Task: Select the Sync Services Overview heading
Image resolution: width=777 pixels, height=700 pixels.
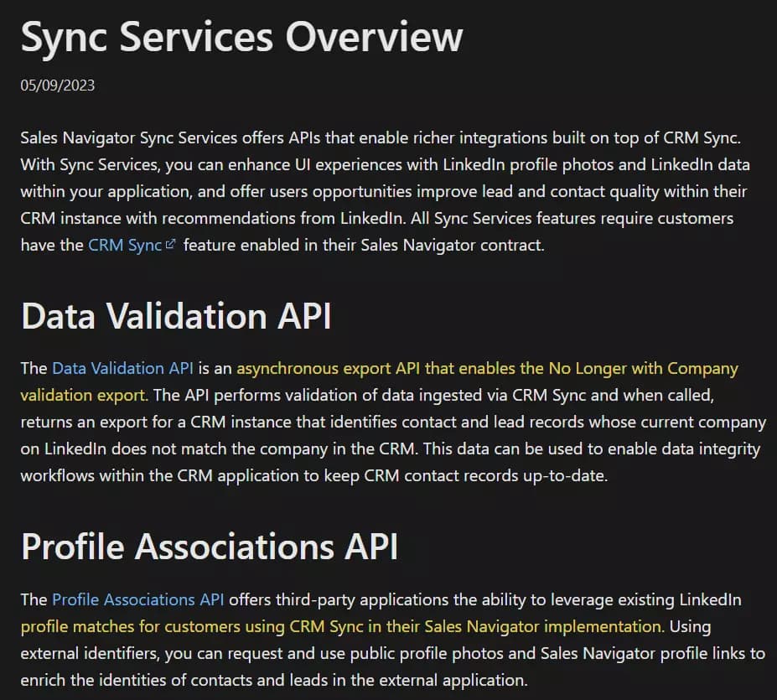Action: (x=241, y=37)
